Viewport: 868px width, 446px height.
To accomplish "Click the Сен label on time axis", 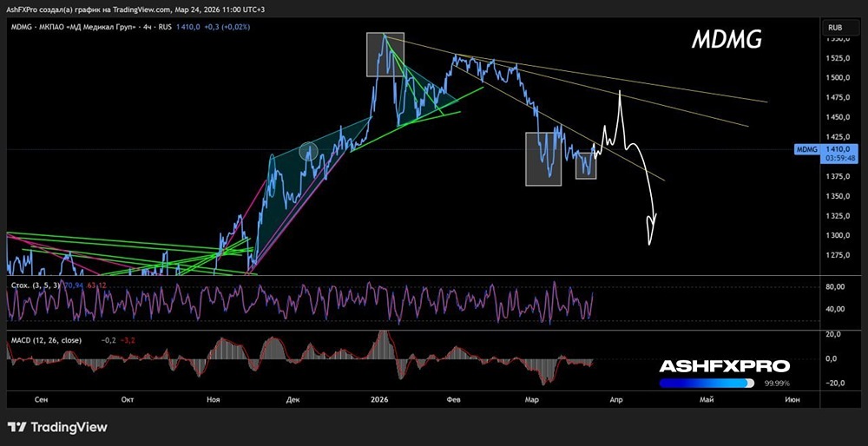I will [39, 399].
